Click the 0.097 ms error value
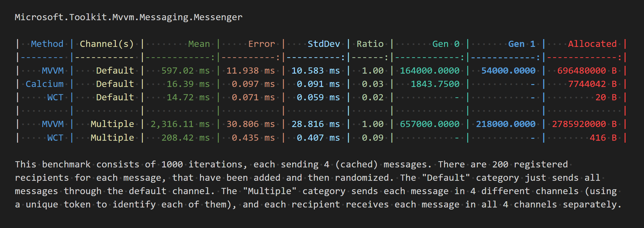 pyautogui.click(x=253, y=84)
